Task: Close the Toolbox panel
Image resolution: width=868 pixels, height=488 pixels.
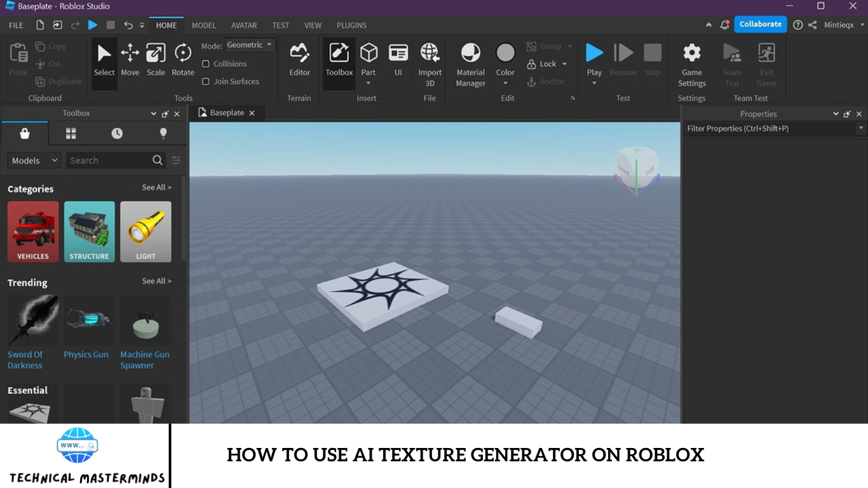Action: (177, 114)
